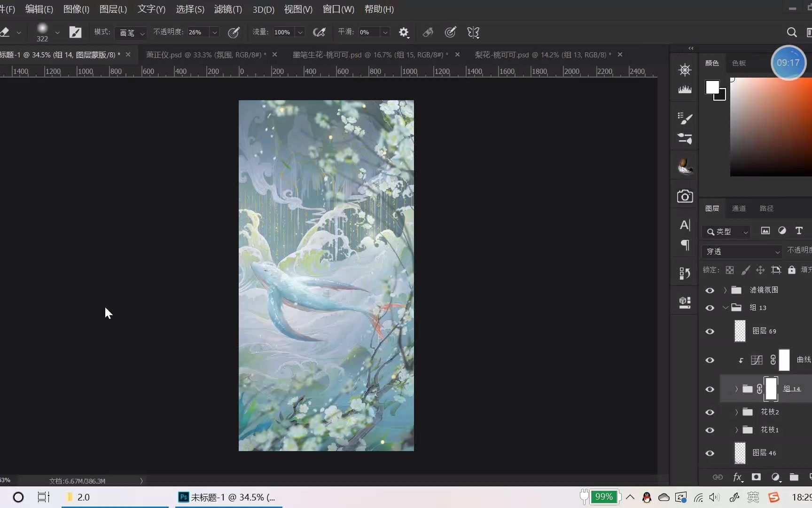Viewport: 812px width, 508px height.
Task: Open the 图层(L) menu
Action: coord(113,9)
